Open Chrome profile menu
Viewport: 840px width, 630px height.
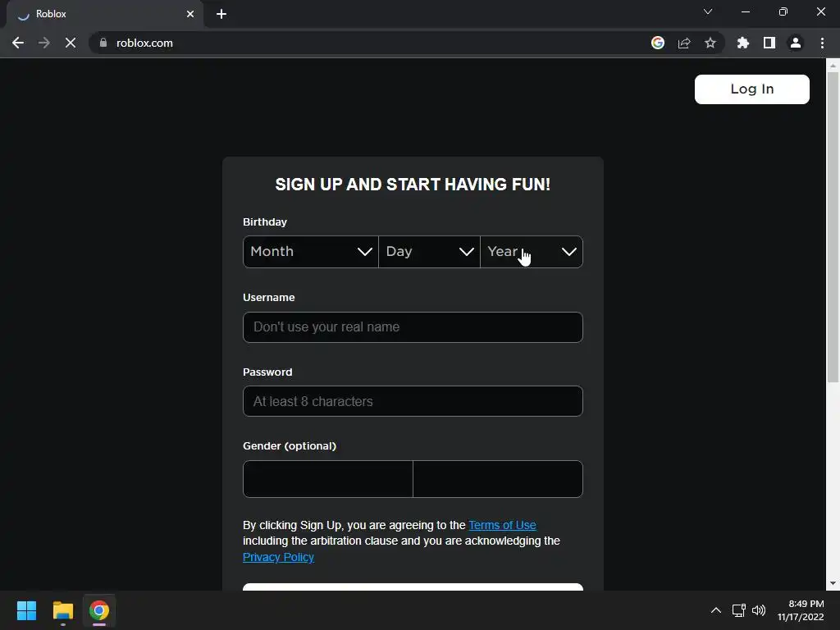click(x=796, y=43)
